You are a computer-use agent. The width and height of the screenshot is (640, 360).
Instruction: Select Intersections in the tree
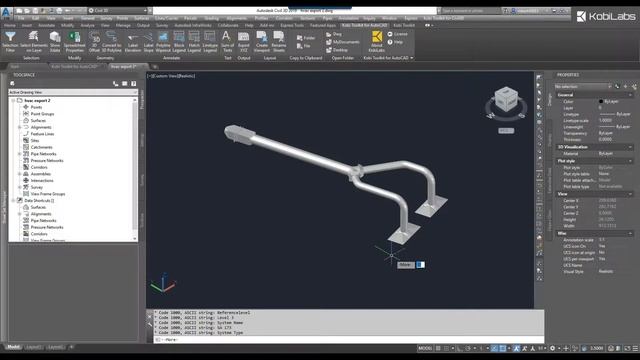(42, 180)
